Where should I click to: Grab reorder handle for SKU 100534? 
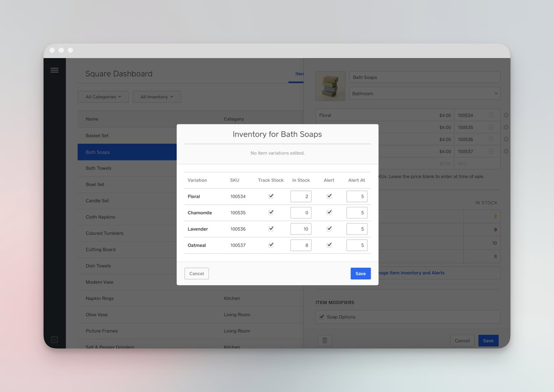pos(491,115)
